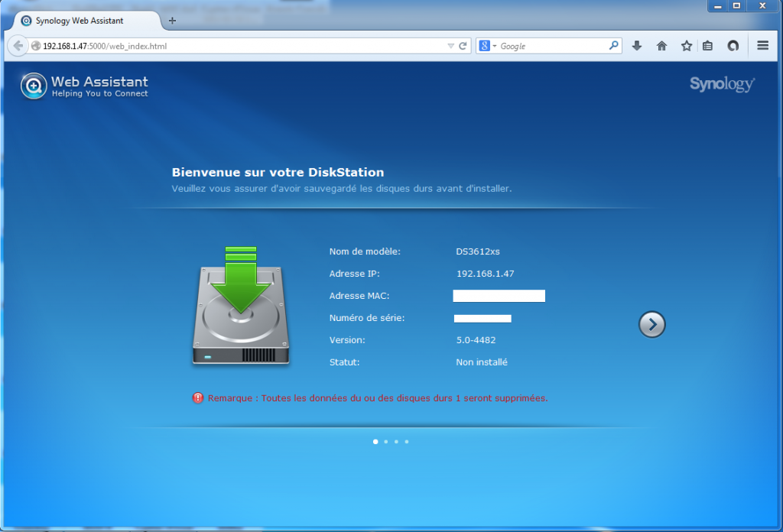Screen dimensions: 783x532
Task: Click the Veuillez vous assurer subtitle text
Action: click(342, 189)
